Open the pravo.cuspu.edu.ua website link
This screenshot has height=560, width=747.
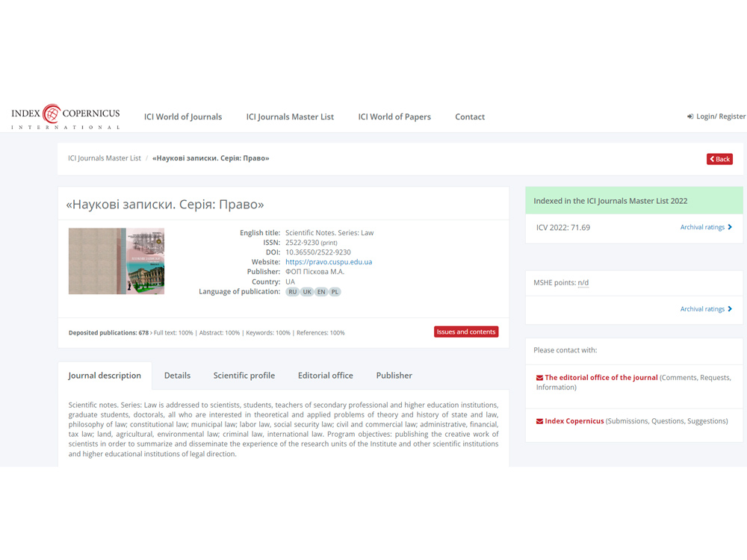pos(329,262)
